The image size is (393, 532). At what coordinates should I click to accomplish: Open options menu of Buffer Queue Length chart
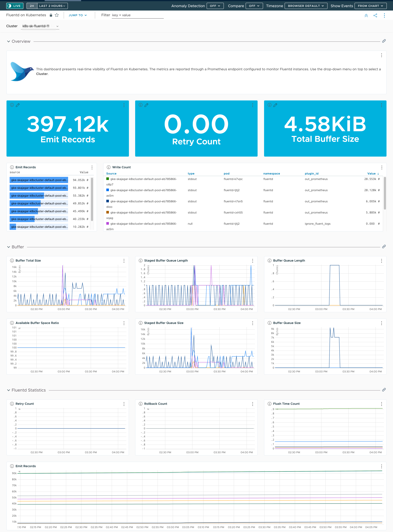coord(381,261)
